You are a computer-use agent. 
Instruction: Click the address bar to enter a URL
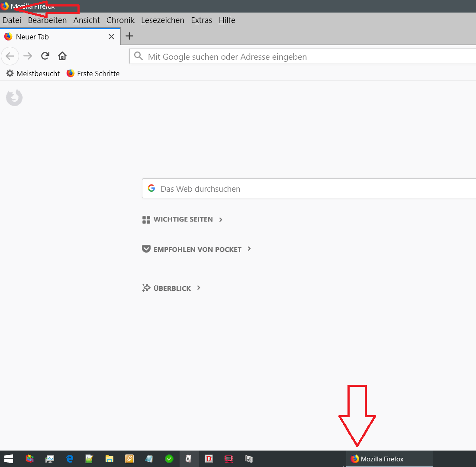pyautogui.click(x=303, y=57)
